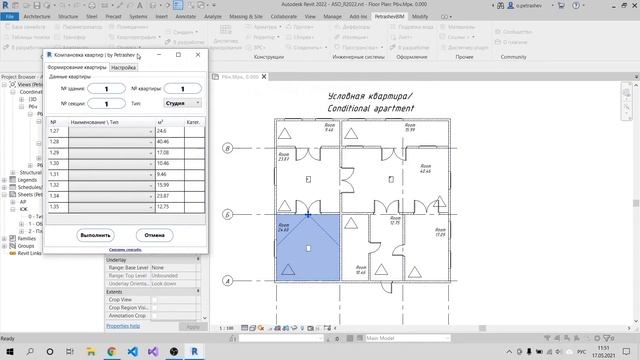The image size is (640, 360).
Task: Click the Help question mark icon in title bar
Action: 576,5
